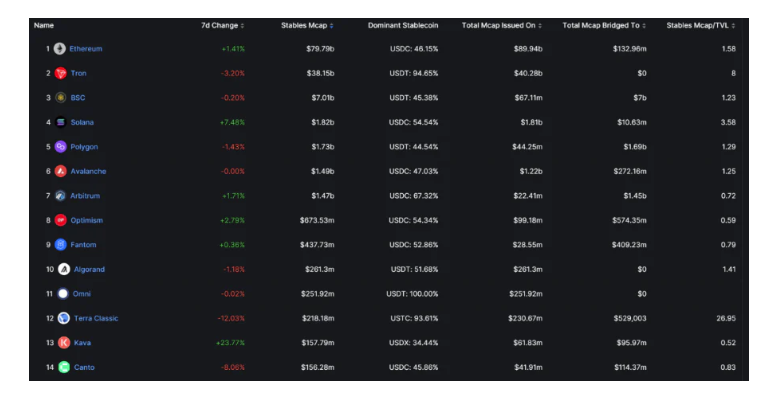Open the Ethereum chain link
This screenshot has height=403, width=771.
86,49
